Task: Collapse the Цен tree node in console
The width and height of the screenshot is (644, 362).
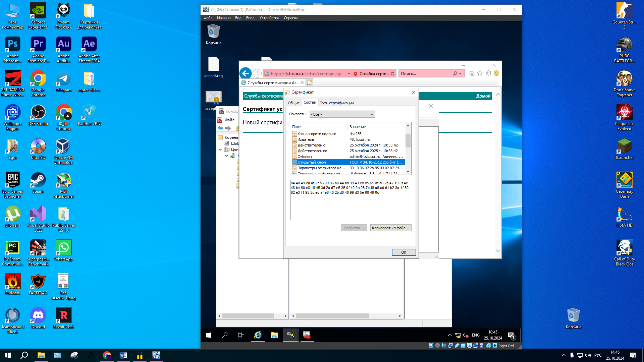Action: point(220,149)
